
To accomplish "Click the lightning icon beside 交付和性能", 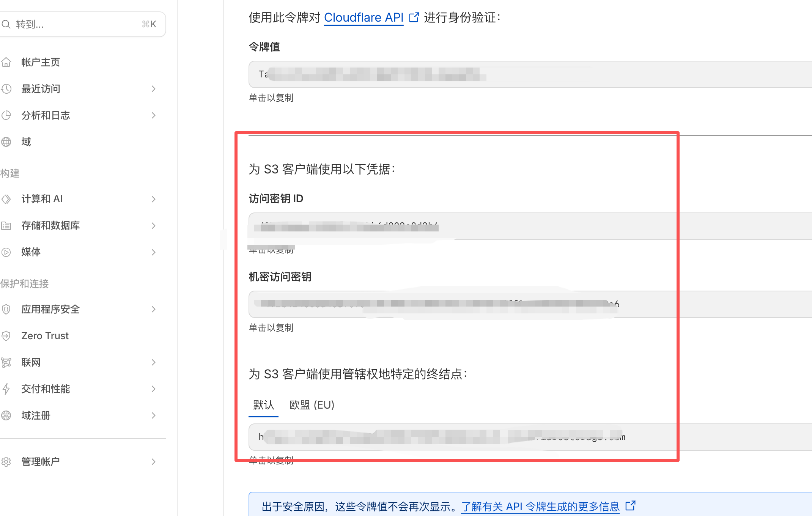I will [6, 389].
